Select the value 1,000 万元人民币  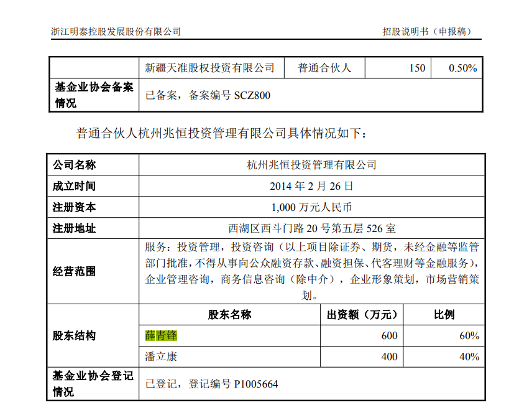pyautogui.click(x=311, y=207)
